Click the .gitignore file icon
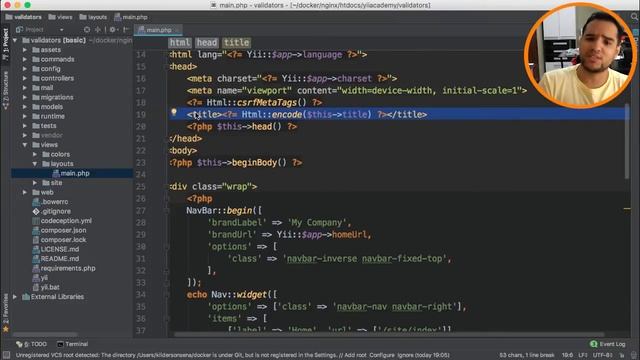 click(36, 211)
